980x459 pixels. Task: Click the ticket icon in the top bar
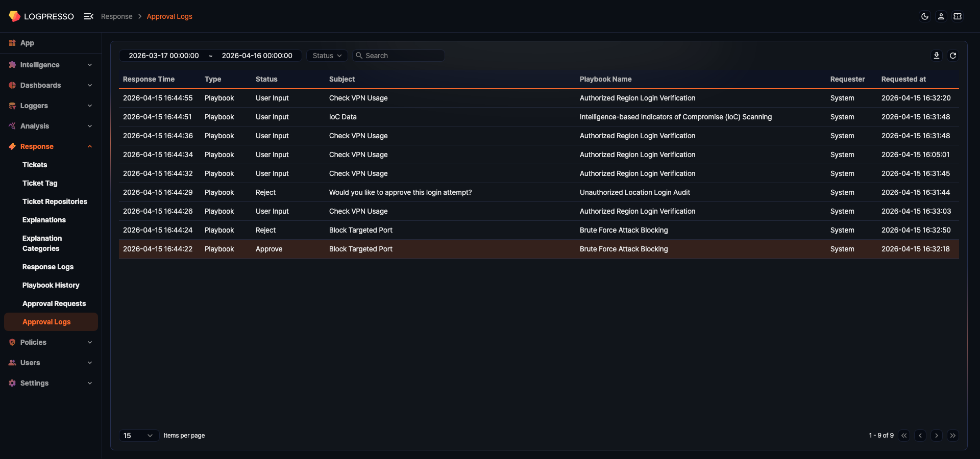pyautogui.click(x=958, y=16)
